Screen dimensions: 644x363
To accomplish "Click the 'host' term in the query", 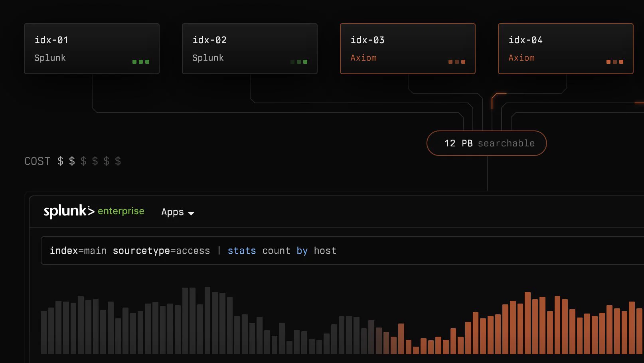I will [x=325, y=251].
